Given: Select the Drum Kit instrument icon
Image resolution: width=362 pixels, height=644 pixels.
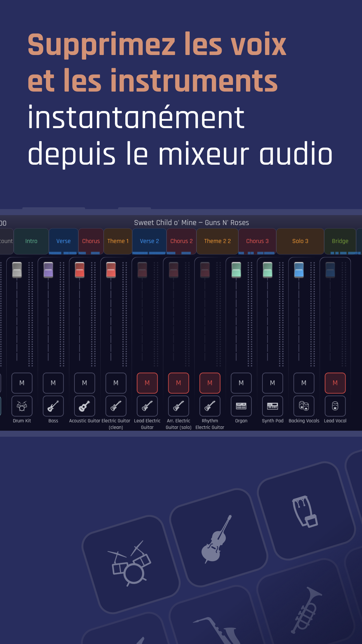Looking at the screenshot, I should [22, 406].
